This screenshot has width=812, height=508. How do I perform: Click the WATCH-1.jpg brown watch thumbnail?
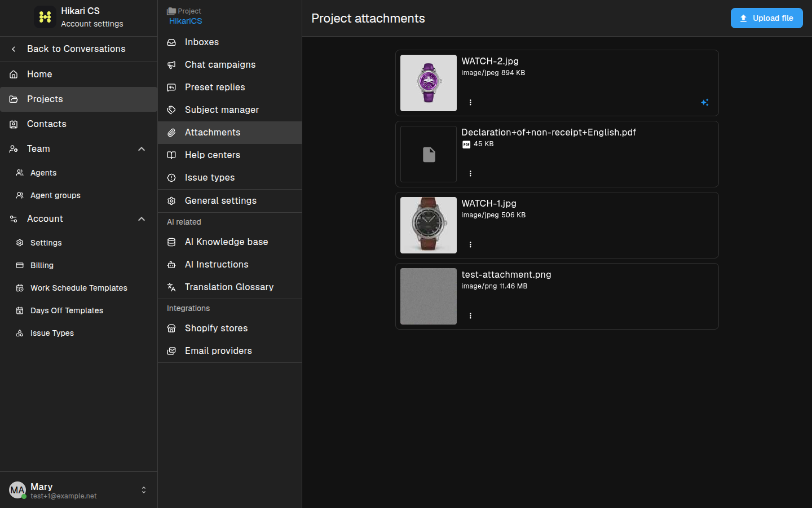[429, 225]
